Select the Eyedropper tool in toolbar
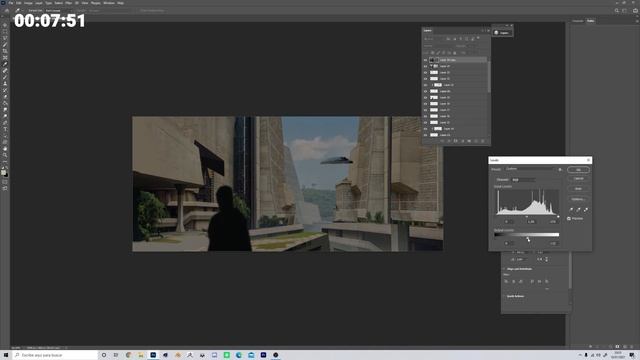 [5, 64]
